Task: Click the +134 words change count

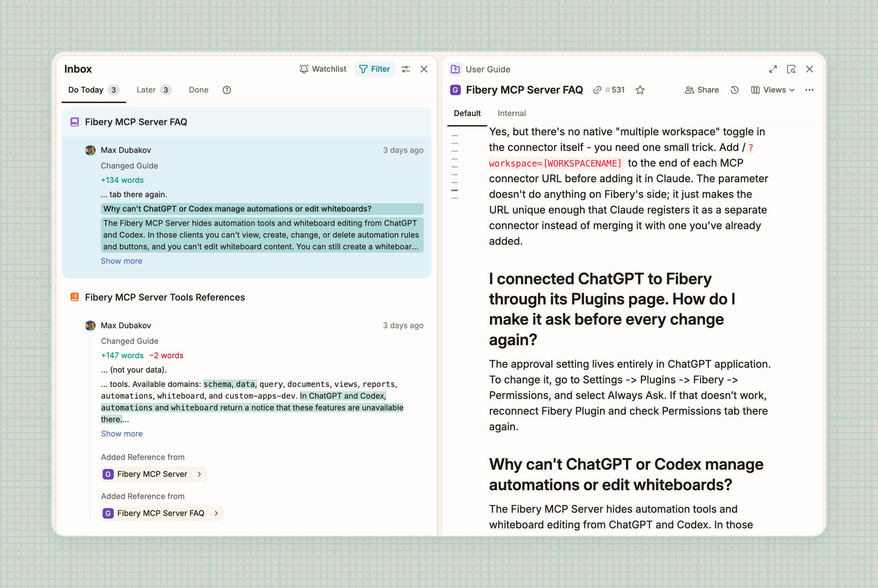Action: 122,180
